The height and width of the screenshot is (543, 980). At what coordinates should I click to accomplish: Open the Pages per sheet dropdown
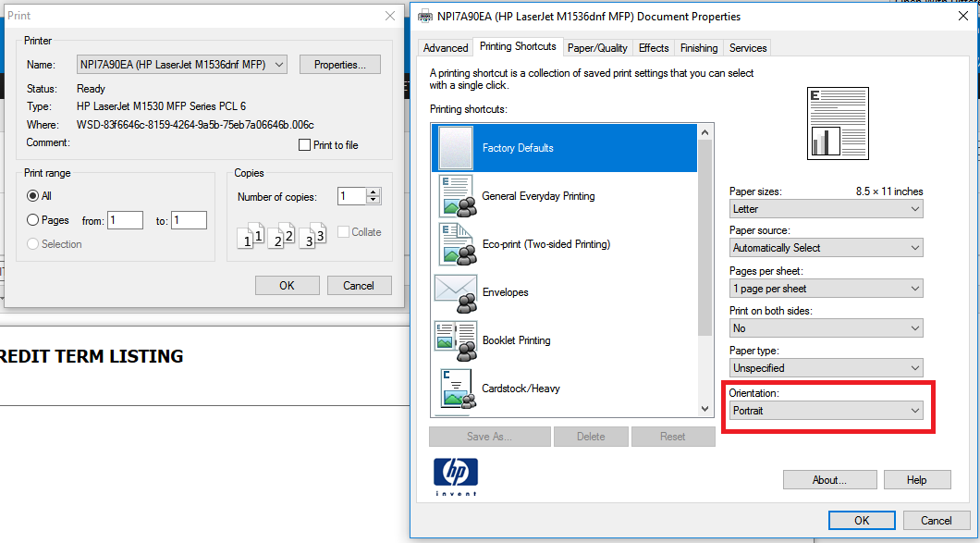coord(827,289)
